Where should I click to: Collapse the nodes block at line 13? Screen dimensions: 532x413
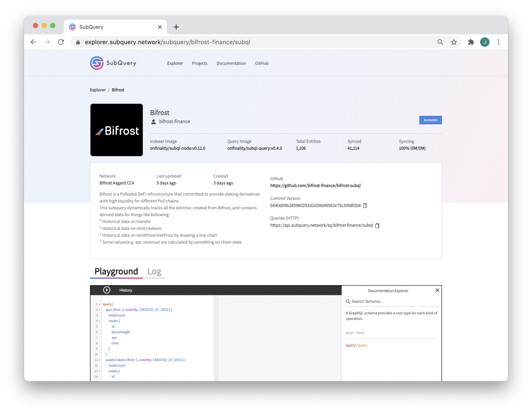100,371
